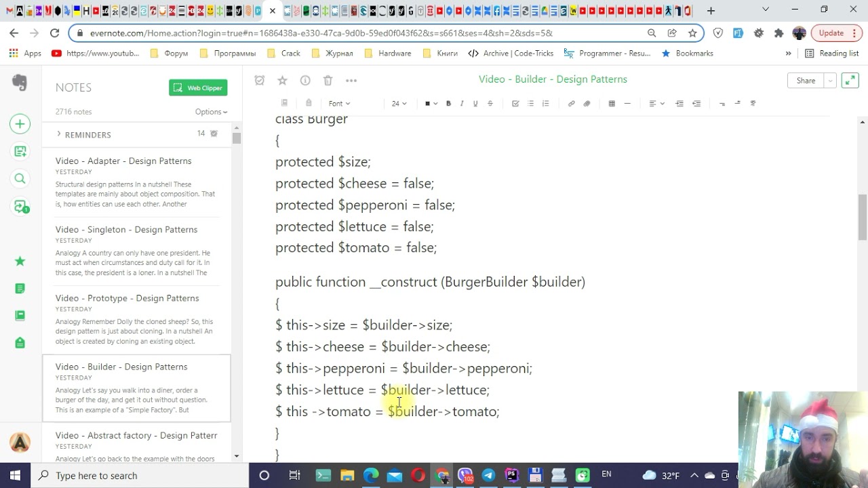Open the work chat sidebar icon

tap(20, 207)
